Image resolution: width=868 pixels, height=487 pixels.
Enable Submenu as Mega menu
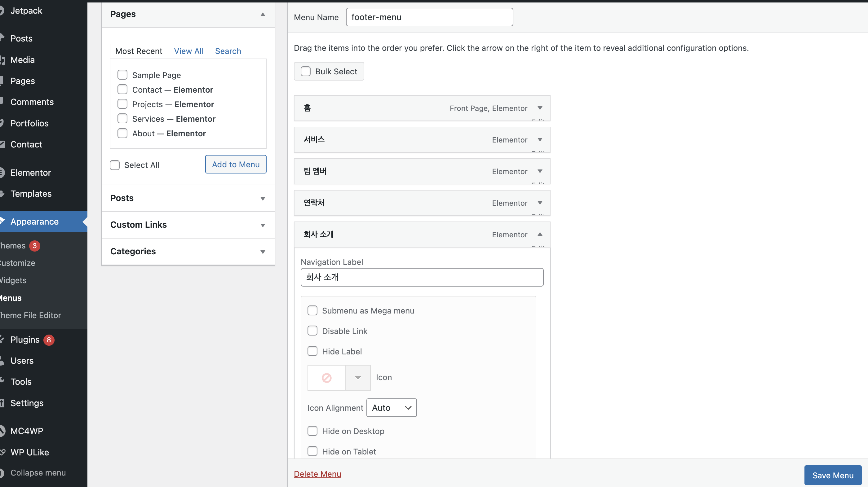click(312, 310)
